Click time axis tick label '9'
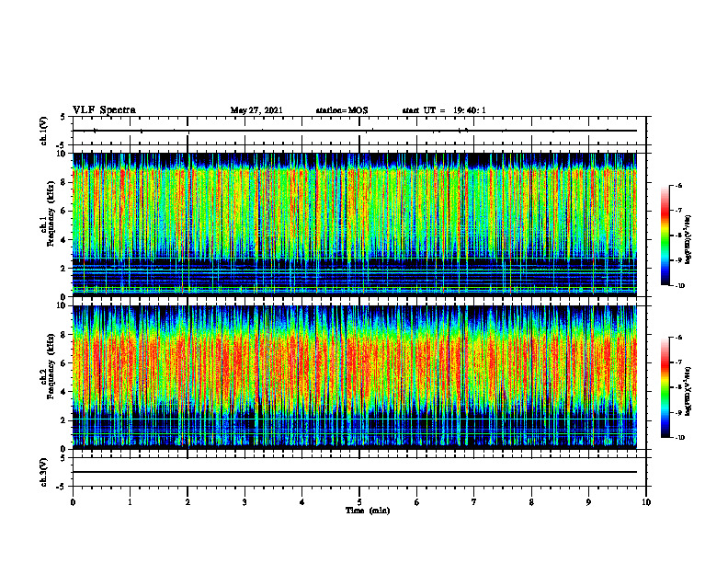Screen dimensions: 728x563 tap(588, 502)
